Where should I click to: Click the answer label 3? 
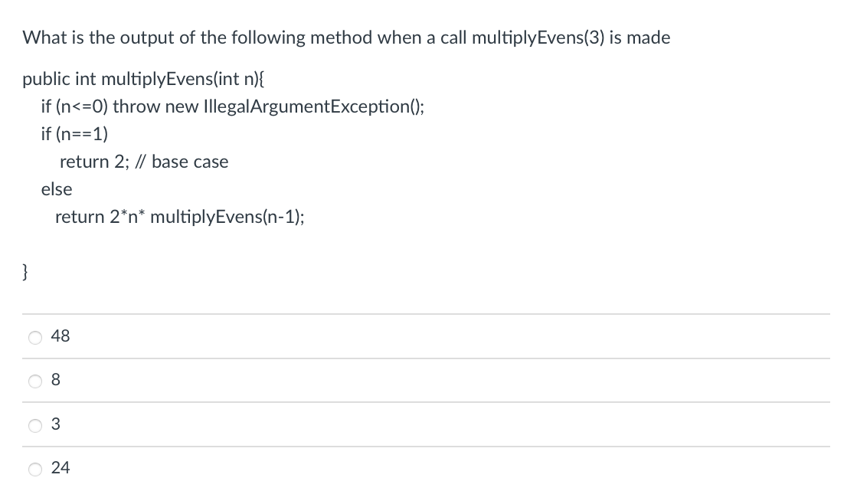click(56, 424)
